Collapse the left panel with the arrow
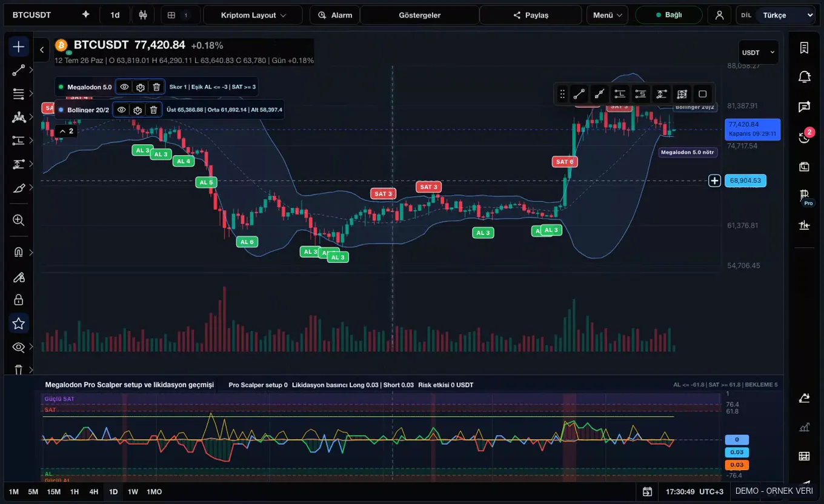The image size is (824, 504). (42, 50)
